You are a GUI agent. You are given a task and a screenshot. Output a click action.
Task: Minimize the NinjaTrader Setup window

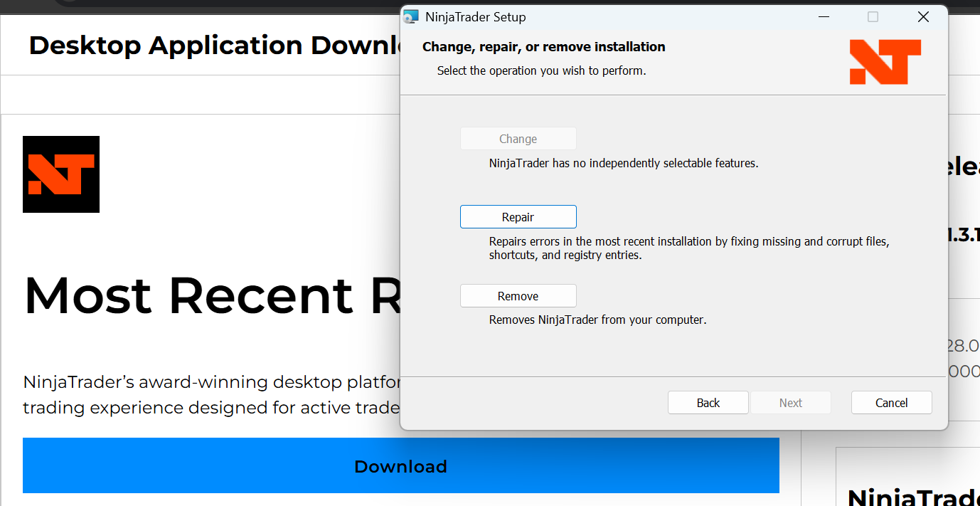coord(823,17)
